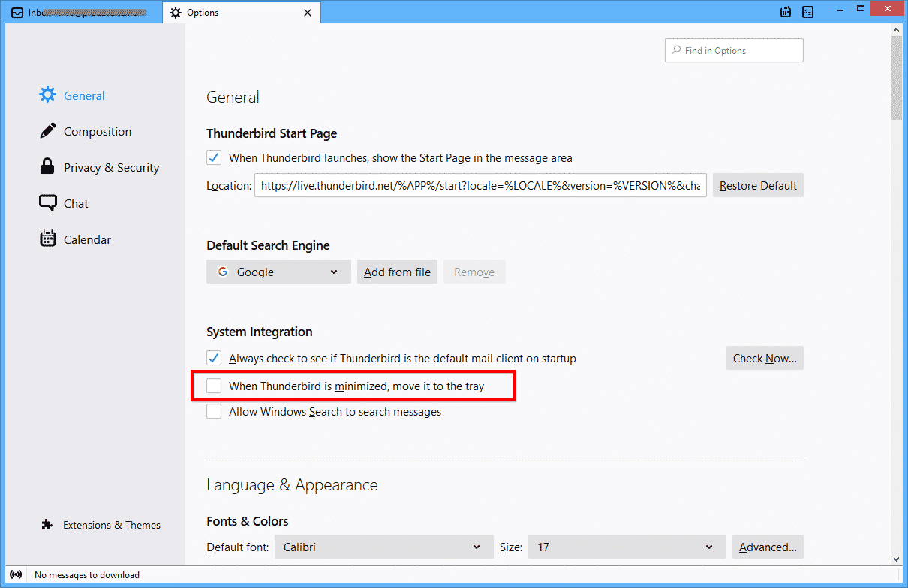
Task: Click the Options tab gear icon
Action: click(x=176, y=13)
